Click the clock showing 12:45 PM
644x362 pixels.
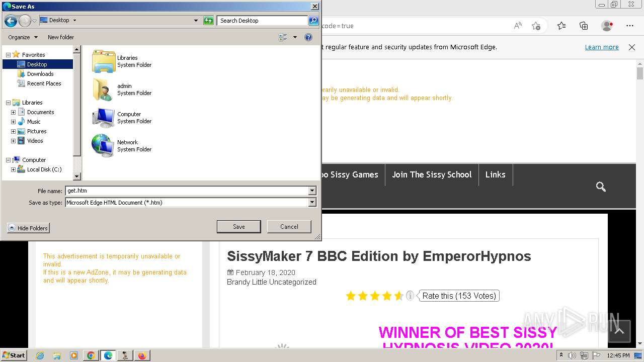coord(618,355)
